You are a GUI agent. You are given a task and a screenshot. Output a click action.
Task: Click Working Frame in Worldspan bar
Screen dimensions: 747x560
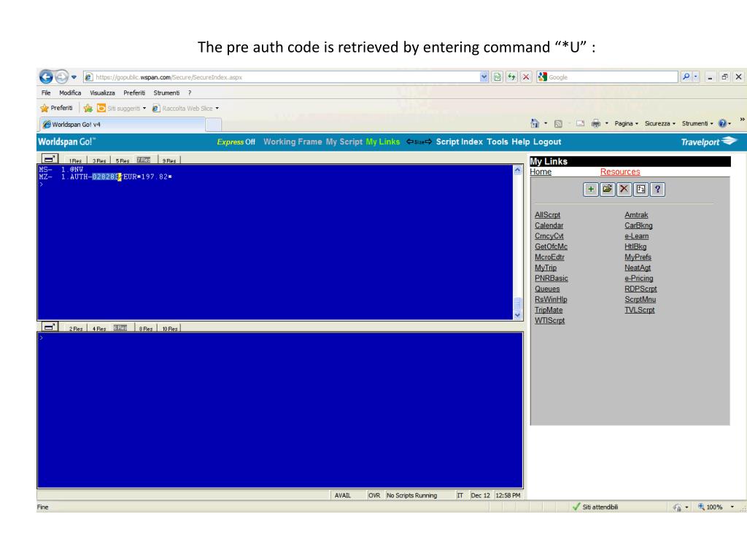point(293,142)
